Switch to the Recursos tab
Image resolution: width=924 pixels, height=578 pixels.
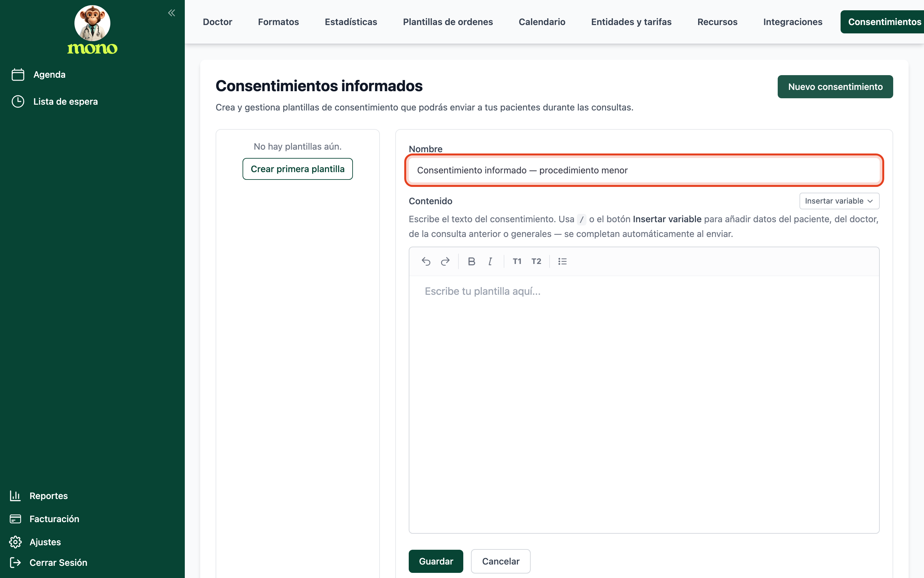click(717, 22)
